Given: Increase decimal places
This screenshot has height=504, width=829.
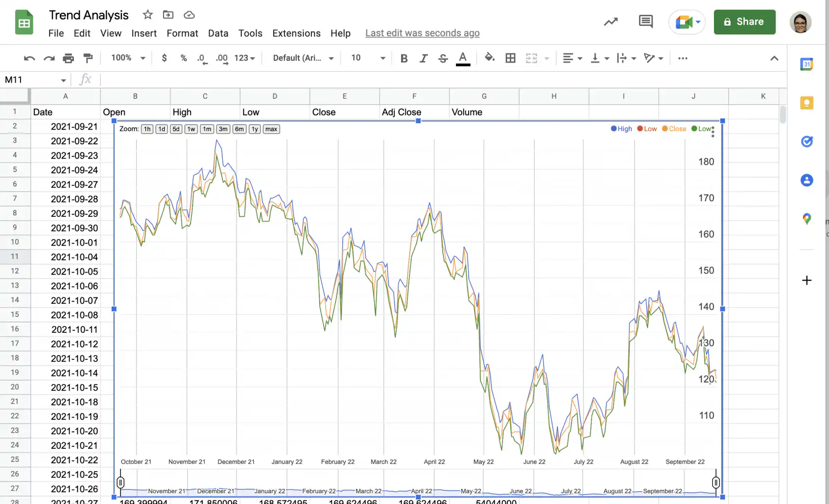Looking at the screenshot, I should pos(222,58).
